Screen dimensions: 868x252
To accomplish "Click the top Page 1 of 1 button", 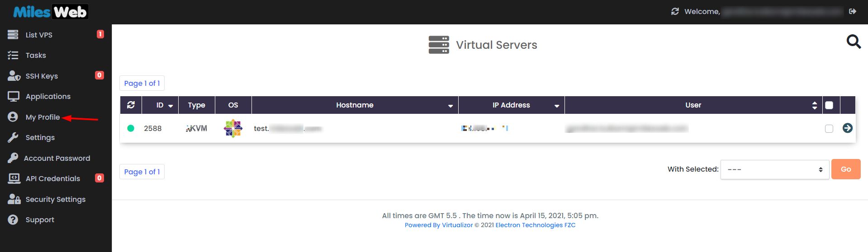I will (x=142, y=83).
